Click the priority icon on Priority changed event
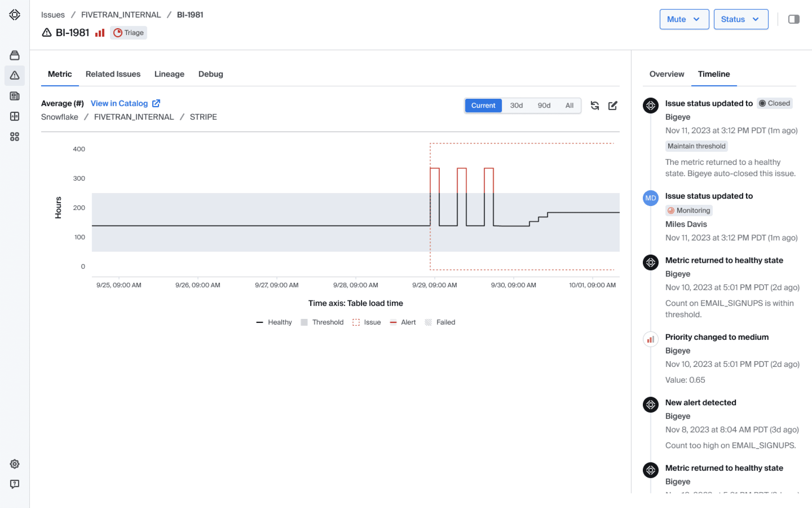 pyautogui.click(x=651, y=339)
